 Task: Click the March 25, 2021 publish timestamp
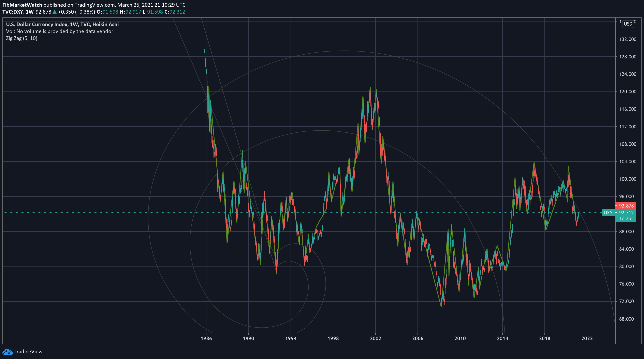coord(151,5)
